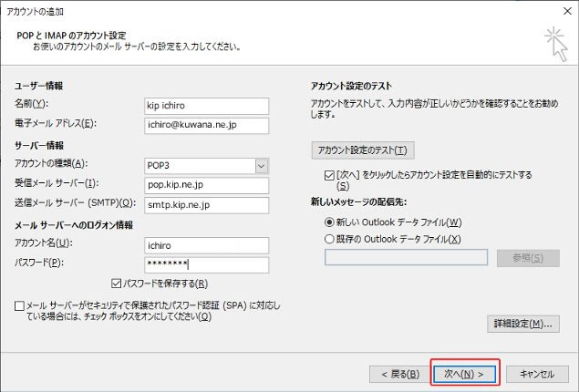The image size is (579, 392).
Task: Select existing Outlook data file option
Action: (x=329, y=239)
